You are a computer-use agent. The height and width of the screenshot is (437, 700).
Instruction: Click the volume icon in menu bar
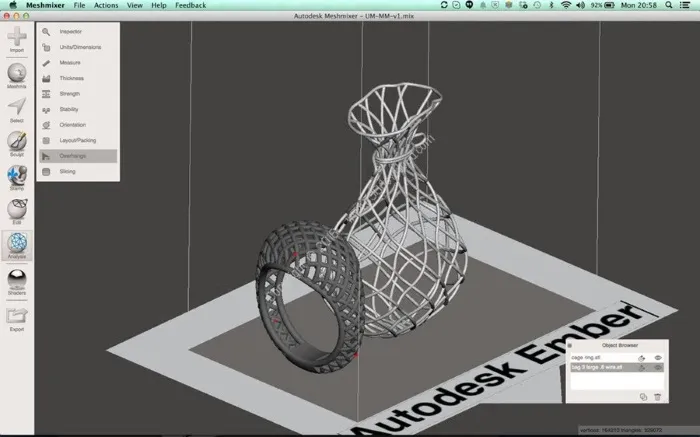(x=580, y=5)
